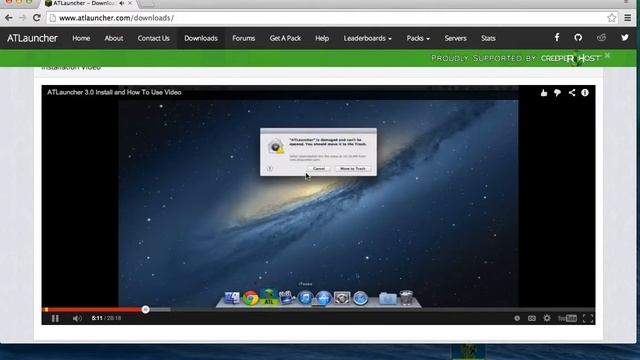This screenshot has height=360, width=640.
Task: Bookmark this page with the star icon
Action: pos(611,18)
